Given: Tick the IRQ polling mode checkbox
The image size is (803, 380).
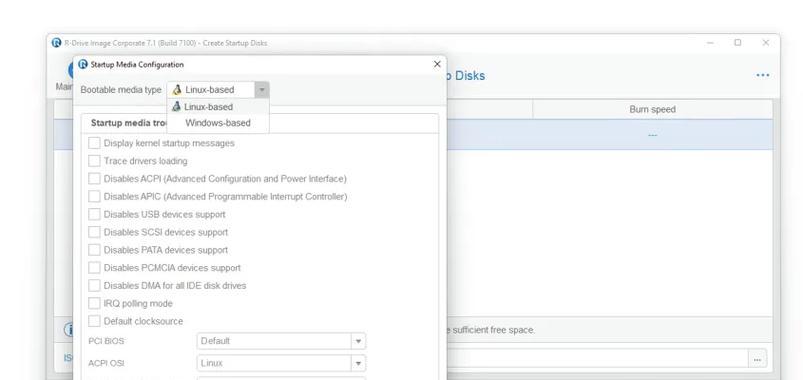Looking at the screenshot, I should coord(94,303).
